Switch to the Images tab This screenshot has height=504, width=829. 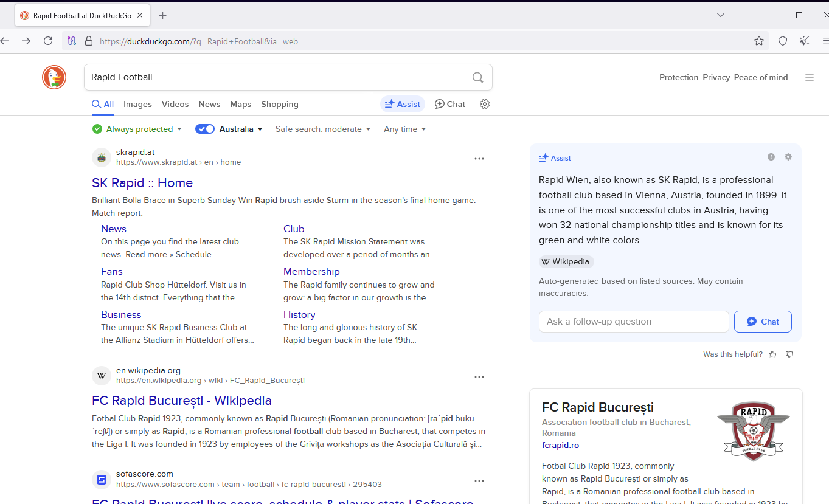(x=137, y=104)
